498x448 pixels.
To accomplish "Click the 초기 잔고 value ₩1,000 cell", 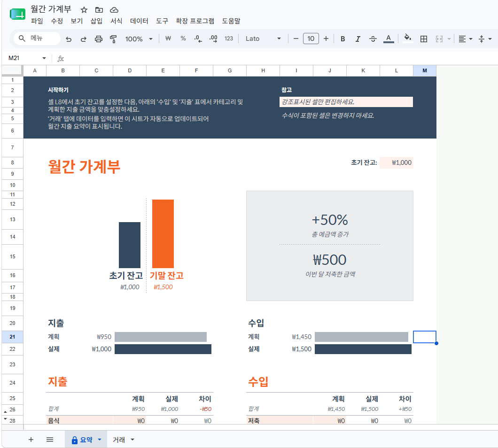I will [397, 162].
